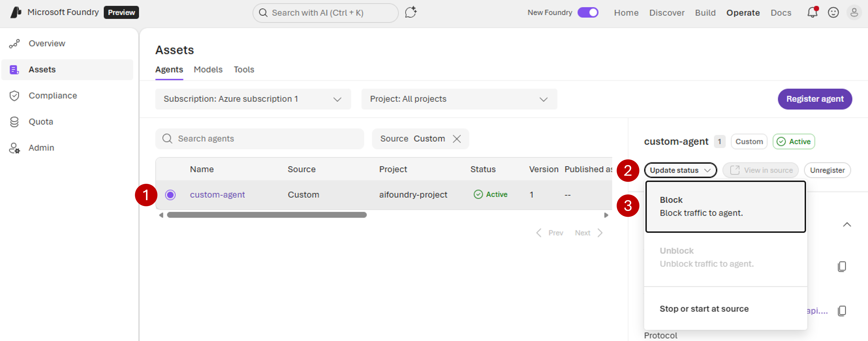Click the aifoundry-project cell
The width and height of the screenshot is (868, 341).
coord(413,195)
